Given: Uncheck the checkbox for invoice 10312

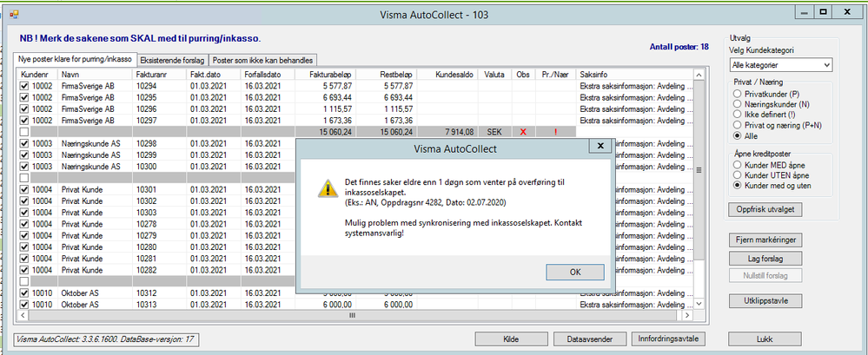Looking at the screenshot, I should tap(23, 293).
